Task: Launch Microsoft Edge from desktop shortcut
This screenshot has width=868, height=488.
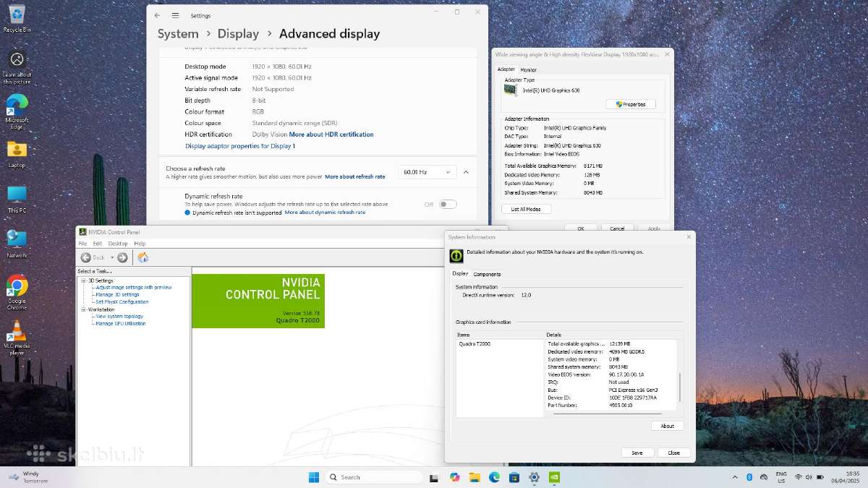Action: tap(17, 112)
